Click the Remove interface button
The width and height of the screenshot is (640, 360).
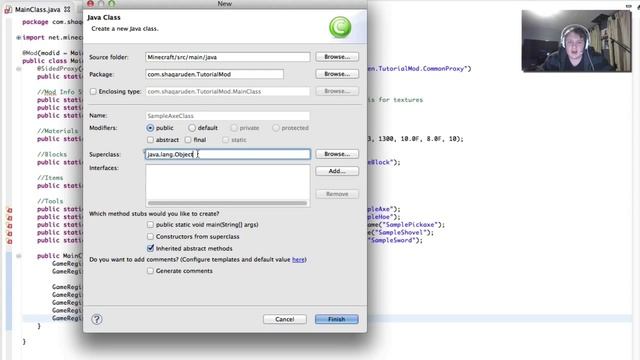[337, 194]
